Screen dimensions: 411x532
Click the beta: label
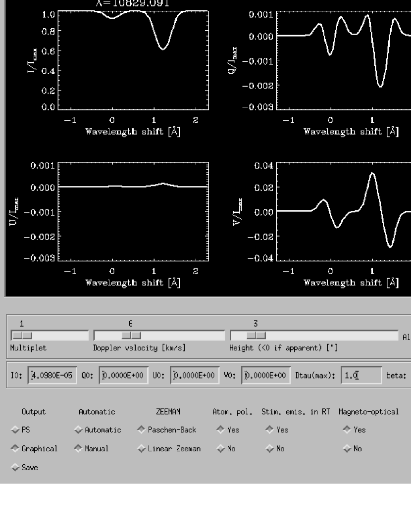click(396, 376)
